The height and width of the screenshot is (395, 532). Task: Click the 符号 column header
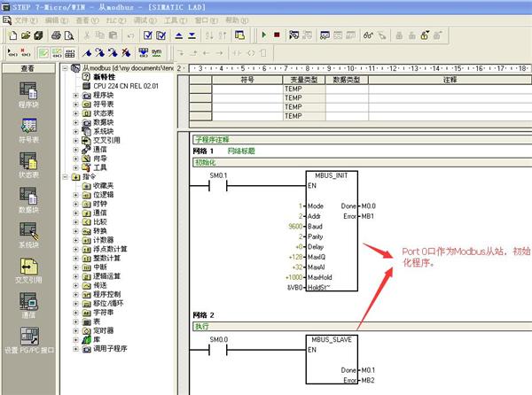point(247,80)
